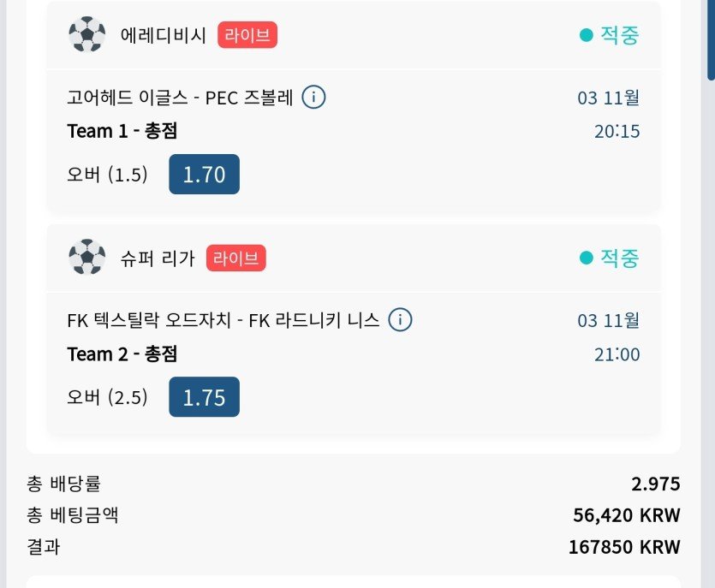Click the teal status dot in 에레디비시 card
This screenshot has width=715, height=588.
[x=587, y=35]
